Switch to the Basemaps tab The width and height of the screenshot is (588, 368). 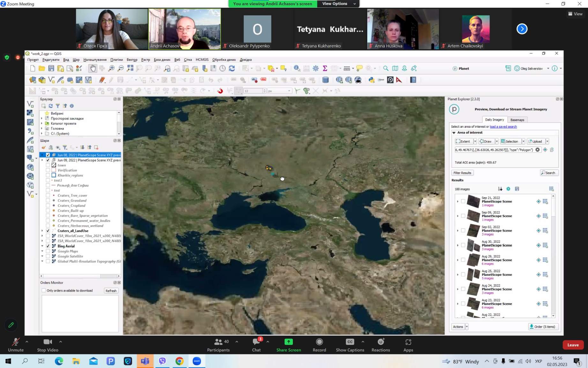[x=517, y=120]
